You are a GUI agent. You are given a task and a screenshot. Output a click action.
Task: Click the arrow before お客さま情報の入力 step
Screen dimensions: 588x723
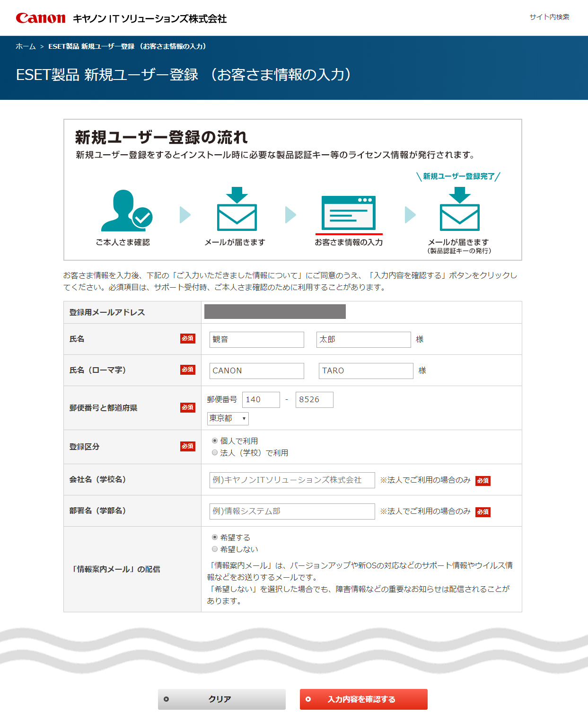coord(290,215)
